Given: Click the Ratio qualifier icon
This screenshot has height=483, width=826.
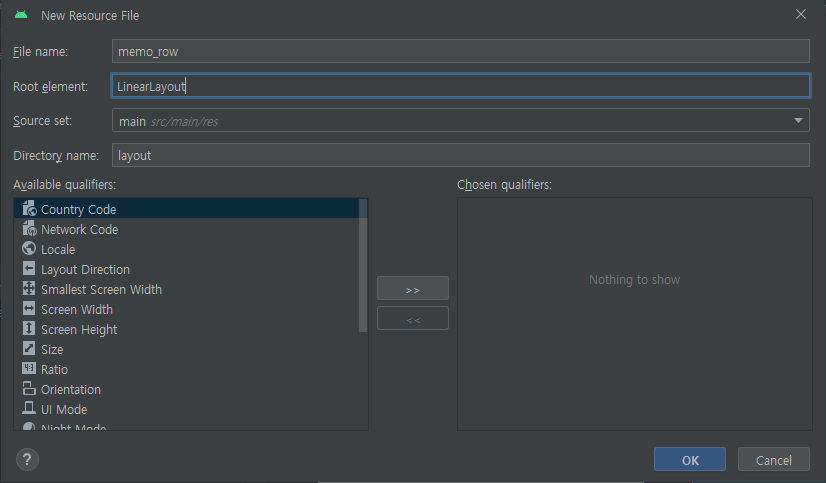Looking at the screenshot, I should (x=29, y=368).
